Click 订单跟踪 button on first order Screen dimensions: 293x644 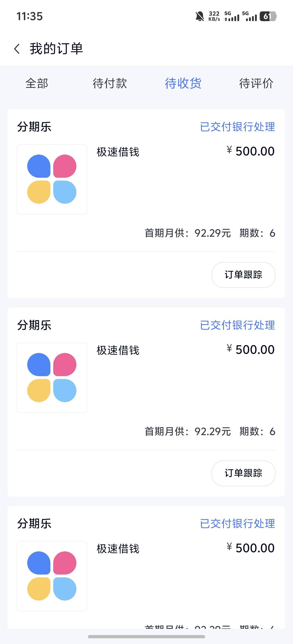243,275
